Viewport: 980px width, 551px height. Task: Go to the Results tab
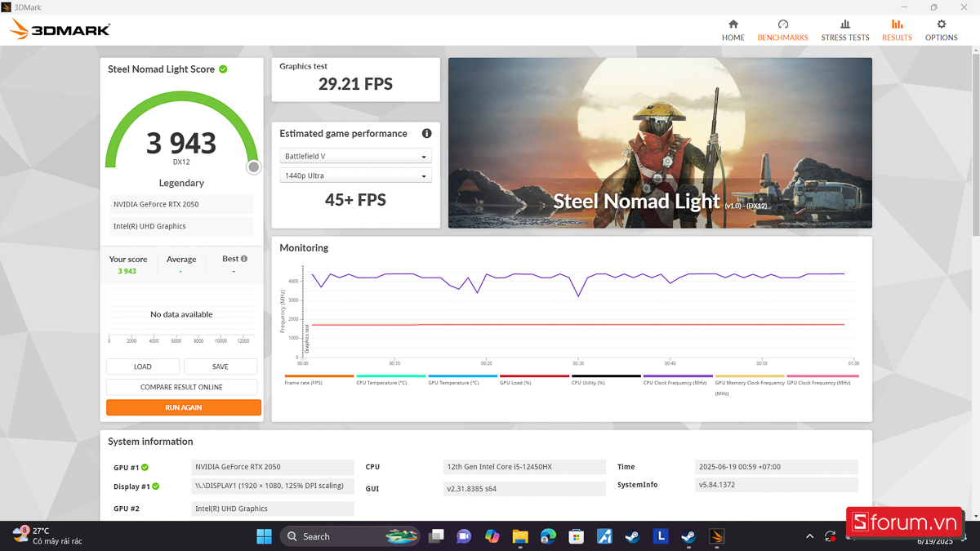pyautogui.click(x=897, y=30)
